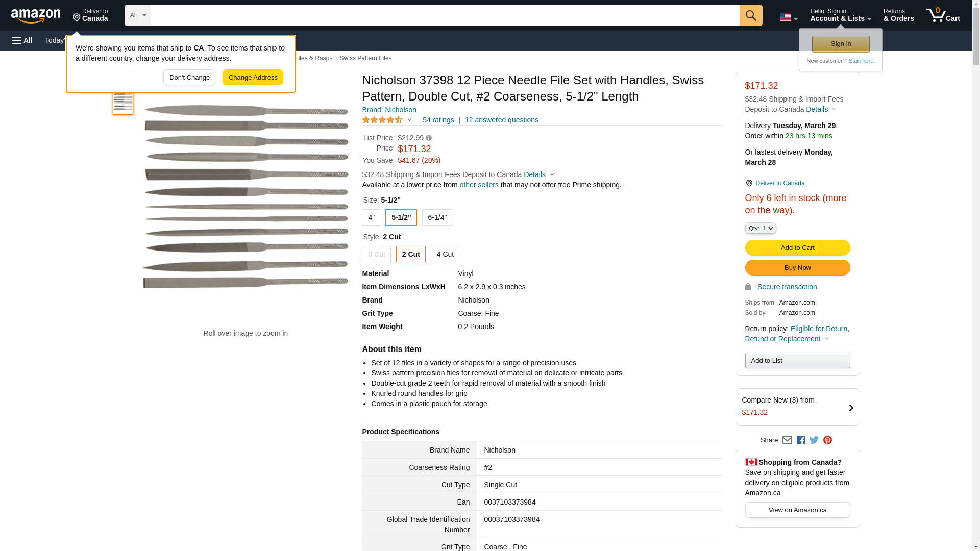Viewport: 980px width, 551px height.
Task: Select the 4" size option
Action: point(371,217)
